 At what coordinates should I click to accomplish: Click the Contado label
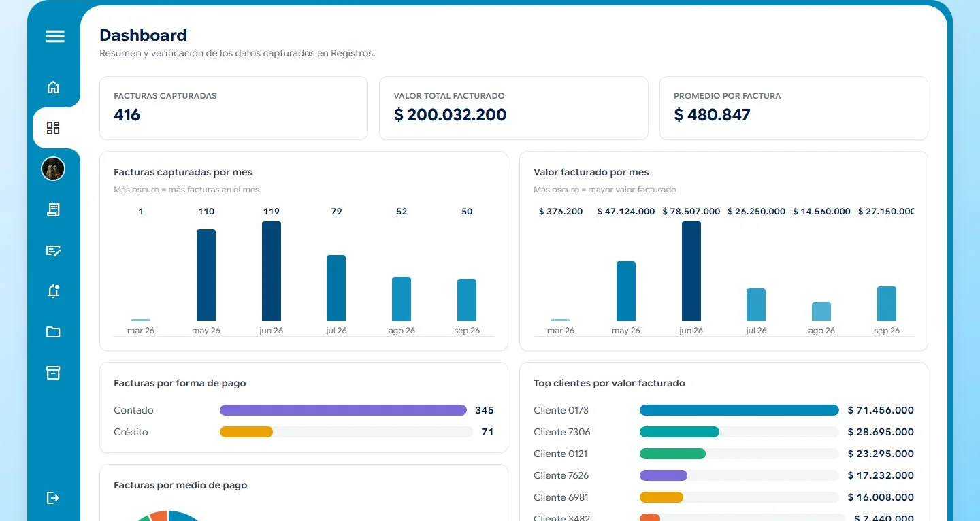133,410
